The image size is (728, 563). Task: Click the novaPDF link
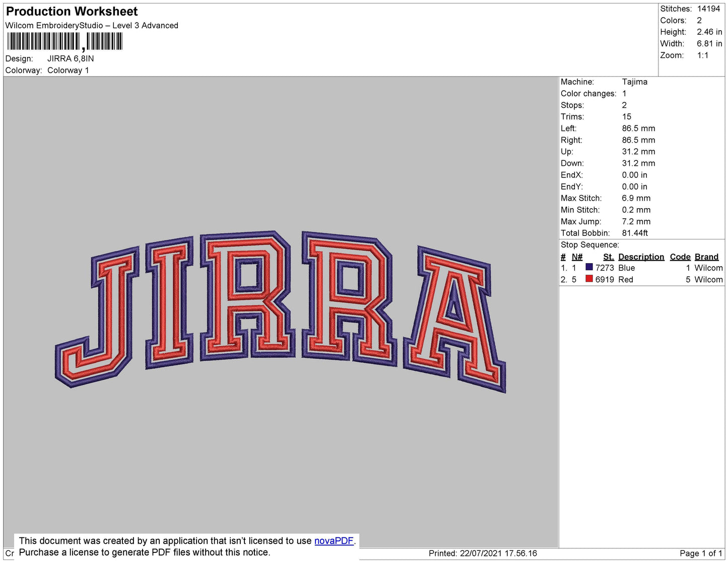tap(334, 541)
